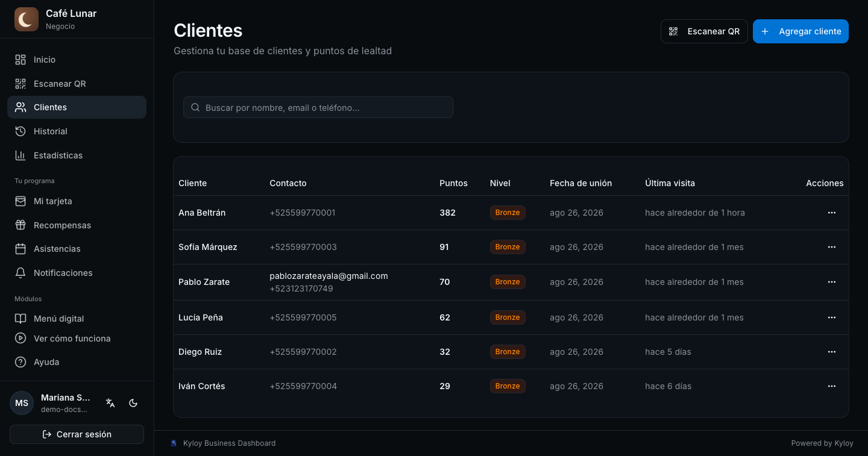Open Estadísticas in the sidebar
The width and height of the screenshot is (868, 456).
(x=77, y=155)
